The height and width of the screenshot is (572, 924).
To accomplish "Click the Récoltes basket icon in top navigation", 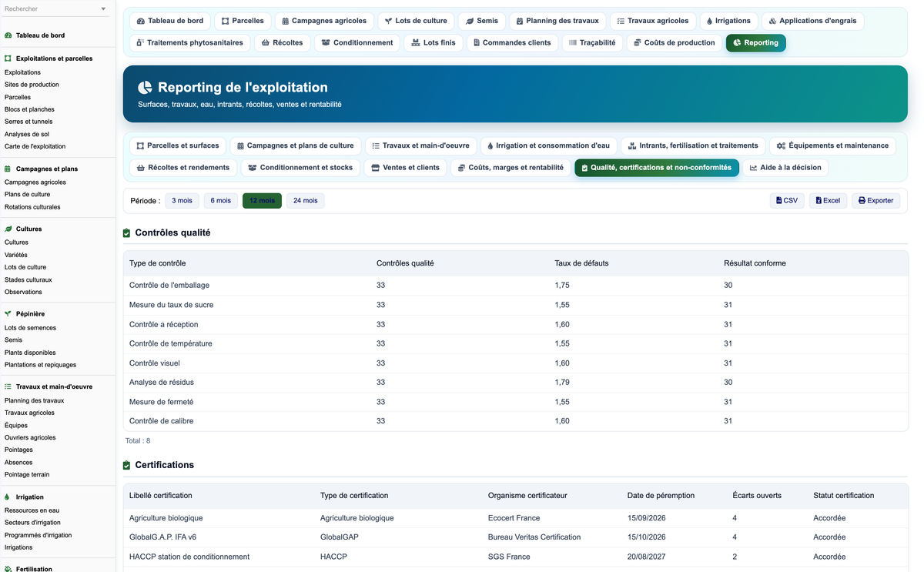I will 265,43.
